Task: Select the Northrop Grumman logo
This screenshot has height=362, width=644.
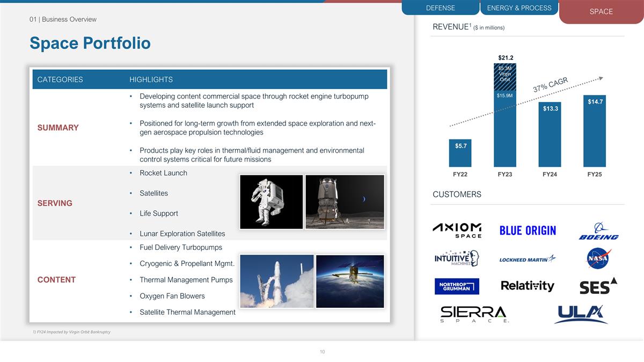Action: pyautogui.click(x=457, y=286)
